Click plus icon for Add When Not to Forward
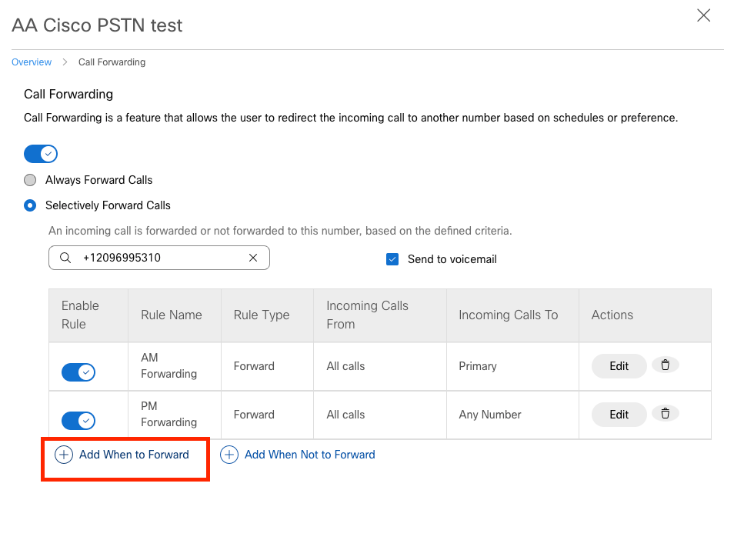This screenshot has width=734, height=560. 229,455
